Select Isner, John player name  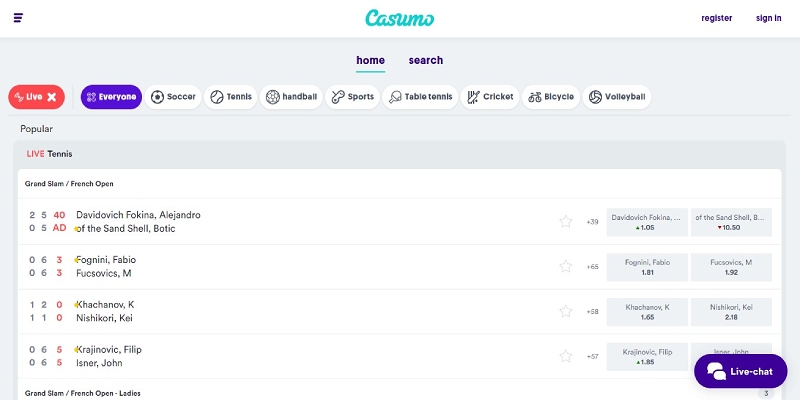(x=99, y=363)
